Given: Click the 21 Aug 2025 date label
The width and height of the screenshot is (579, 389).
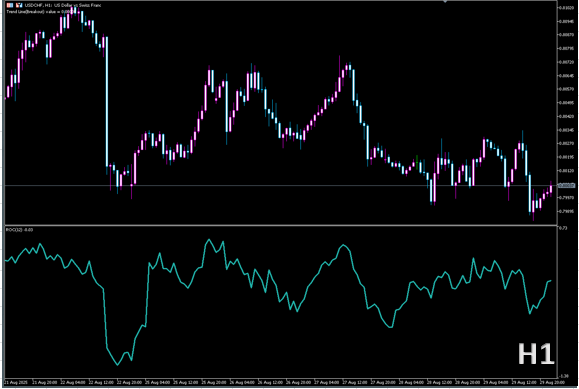Looking at the screenshot, I should pos(15,382).
